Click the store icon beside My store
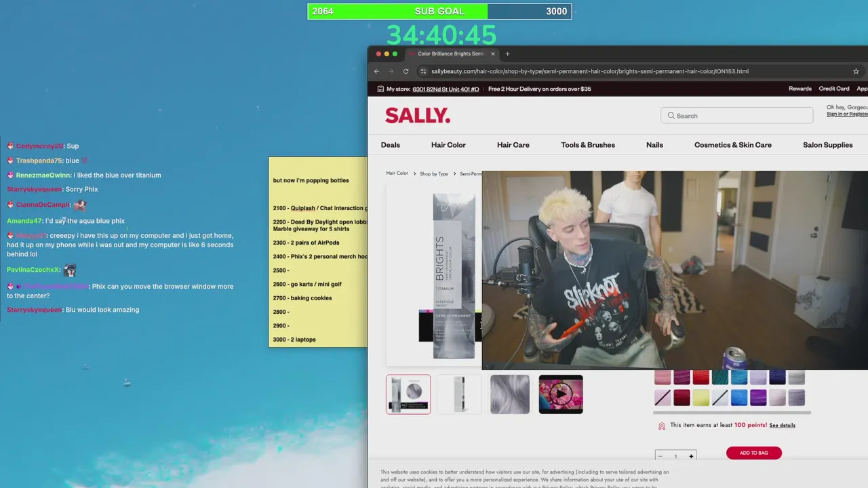Viewport: 868px width, 488px height. 379,89
